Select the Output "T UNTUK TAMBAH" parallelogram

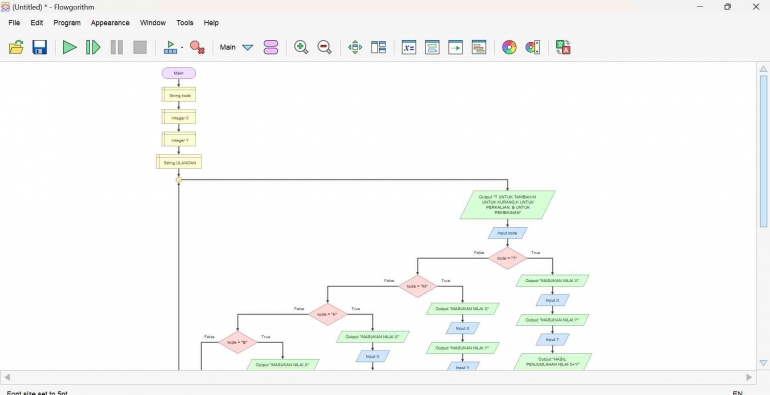tap(508, 205)
